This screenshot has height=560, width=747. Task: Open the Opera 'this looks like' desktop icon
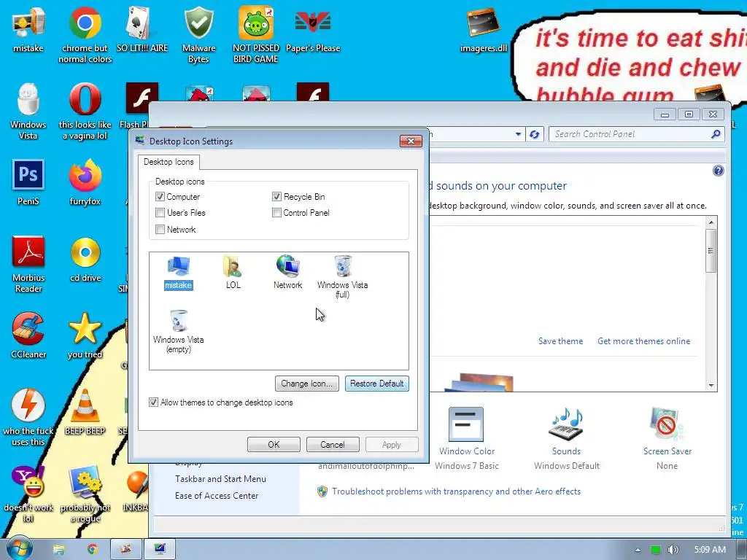85,112
